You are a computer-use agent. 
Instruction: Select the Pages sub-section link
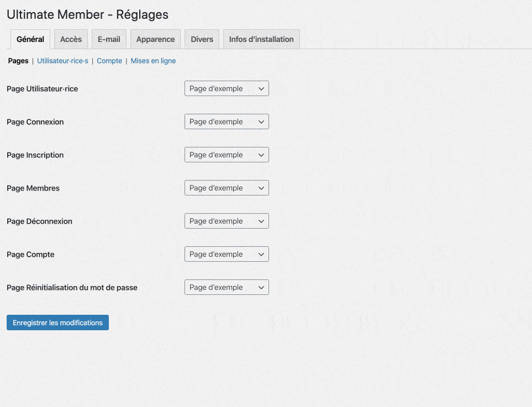[18, 61]
